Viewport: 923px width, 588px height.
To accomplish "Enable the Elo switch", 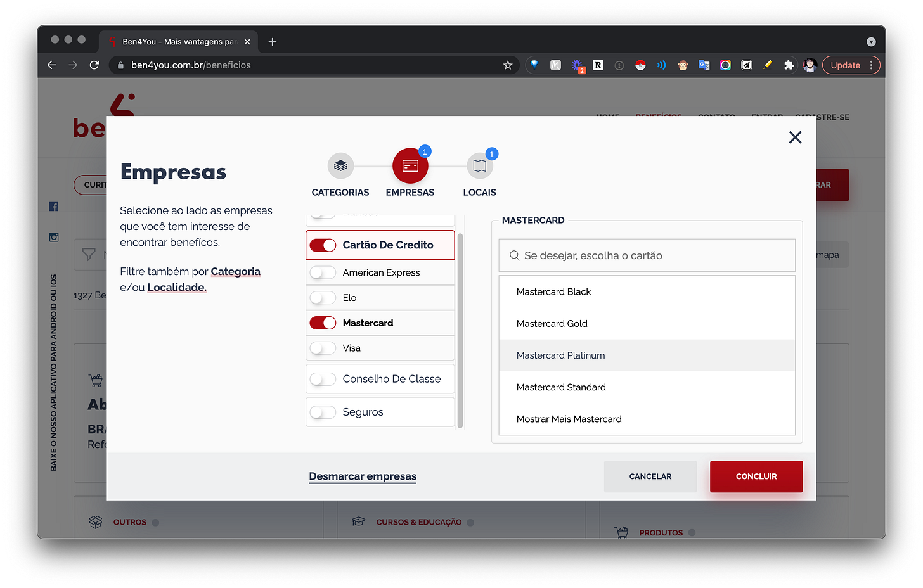I will (x=323, y=298).
